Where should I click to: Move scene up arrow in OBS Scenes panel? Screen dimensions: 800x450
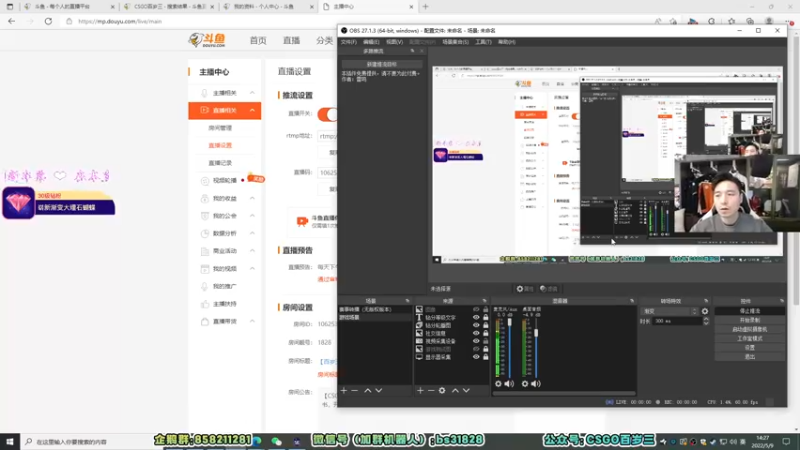pyautogui.click(x=367, y=390)
